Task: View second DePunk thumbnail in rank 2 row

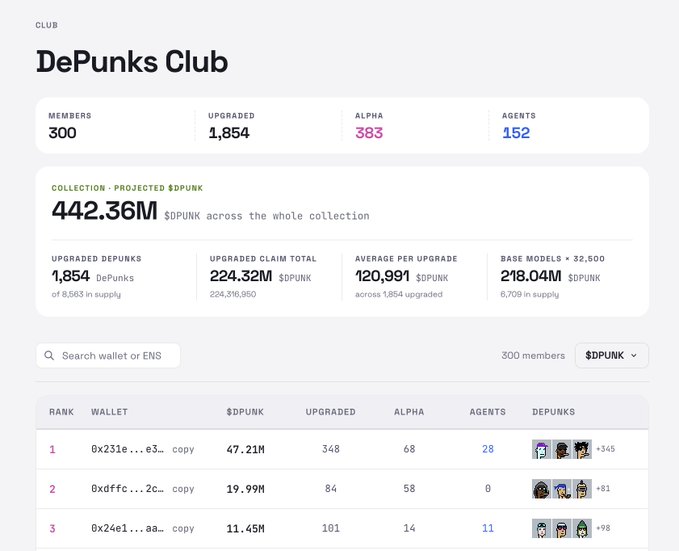Action: tap(562, 489)
